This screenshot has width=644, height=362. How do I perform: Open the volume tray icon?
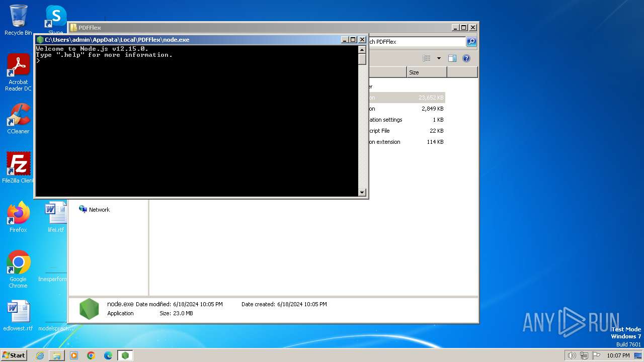coord(572,355)
